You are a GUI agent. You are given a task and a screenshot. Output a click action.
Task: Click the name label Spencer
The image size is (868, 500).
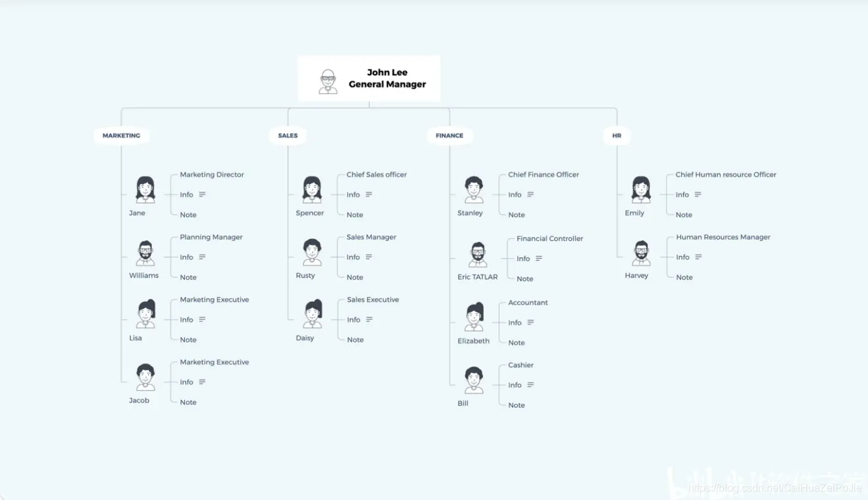click(x=310, y=213)
